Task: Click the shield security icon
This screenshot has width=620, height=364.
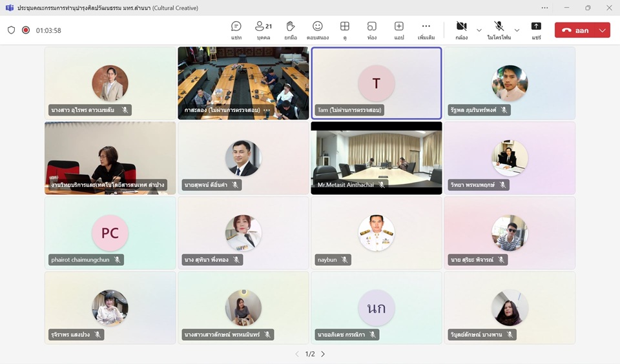Action: click(11, 30)
